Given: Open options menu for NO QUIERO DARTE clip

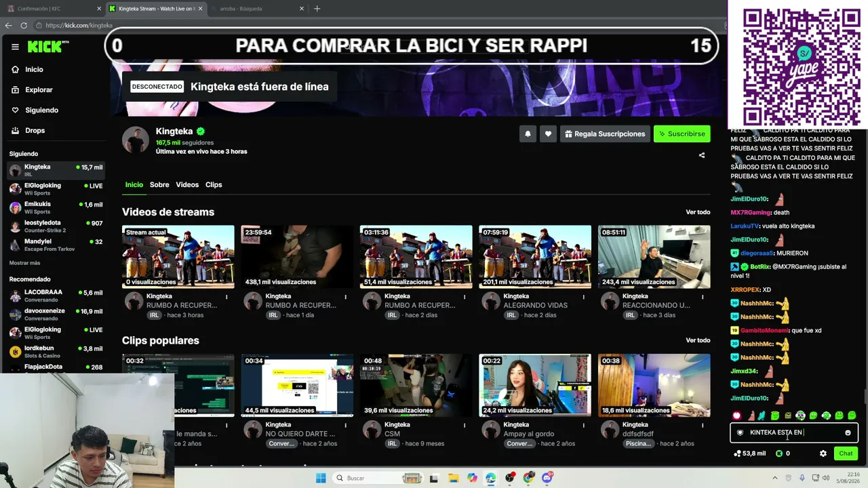Looking at the screenshot, I should pos(346,425).
